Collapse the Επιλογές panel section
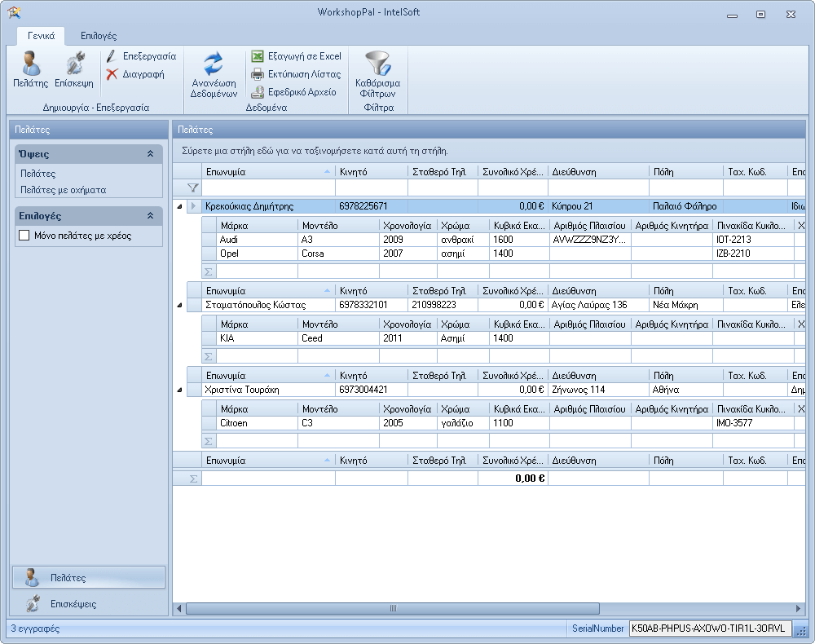The image size is (815, 644). click(x=150, y=216)
